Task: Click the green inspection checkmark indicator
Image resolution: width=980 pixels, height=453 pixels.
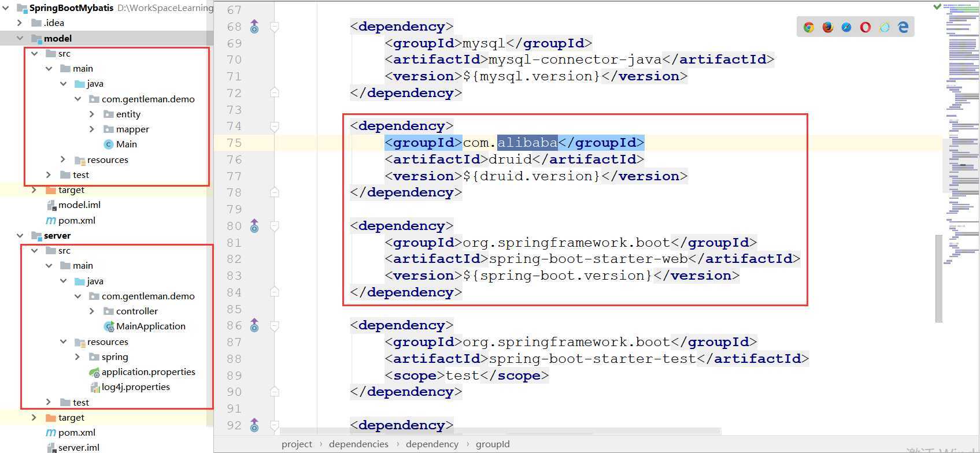Action: [x=937, y=7]
